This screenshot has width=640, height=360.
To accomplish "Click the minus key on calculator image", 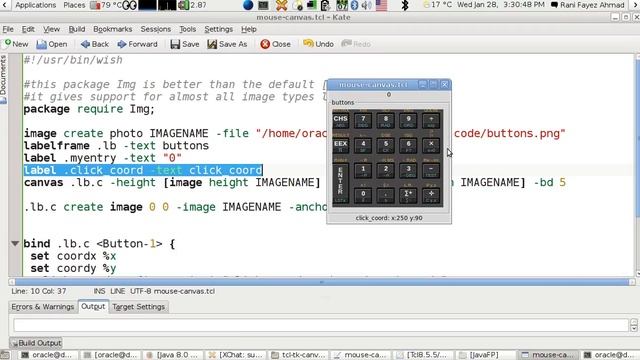I will tap(431, 170).
